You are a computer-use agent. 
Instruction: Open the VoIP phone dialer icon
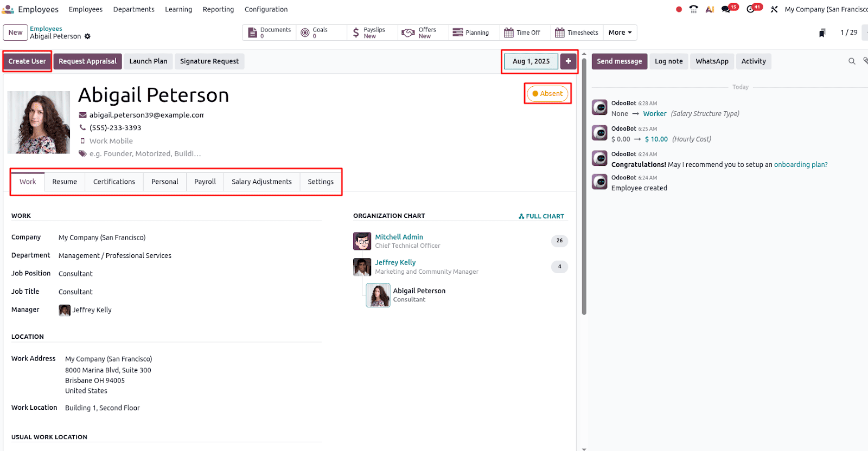pos(693,9)
